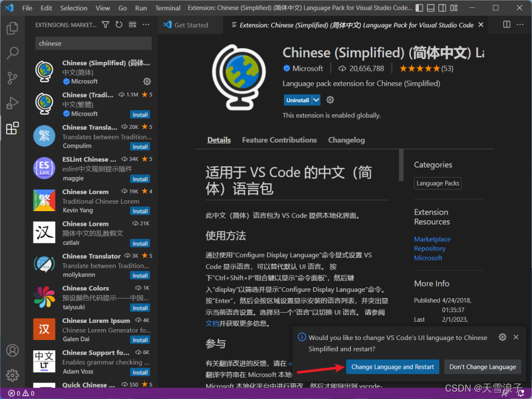
Task: Open the Edit menu
Action: [46, 8]
